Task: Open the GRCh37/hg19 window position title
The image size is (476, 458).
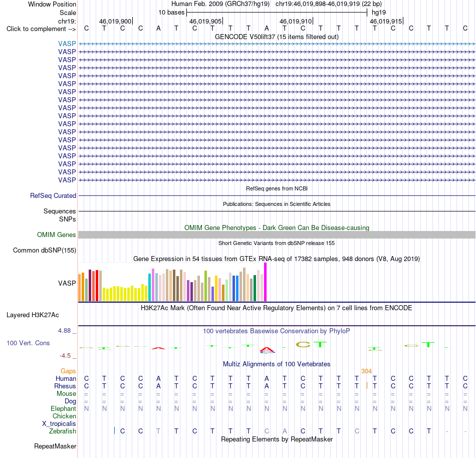Action: click(277, 4)
